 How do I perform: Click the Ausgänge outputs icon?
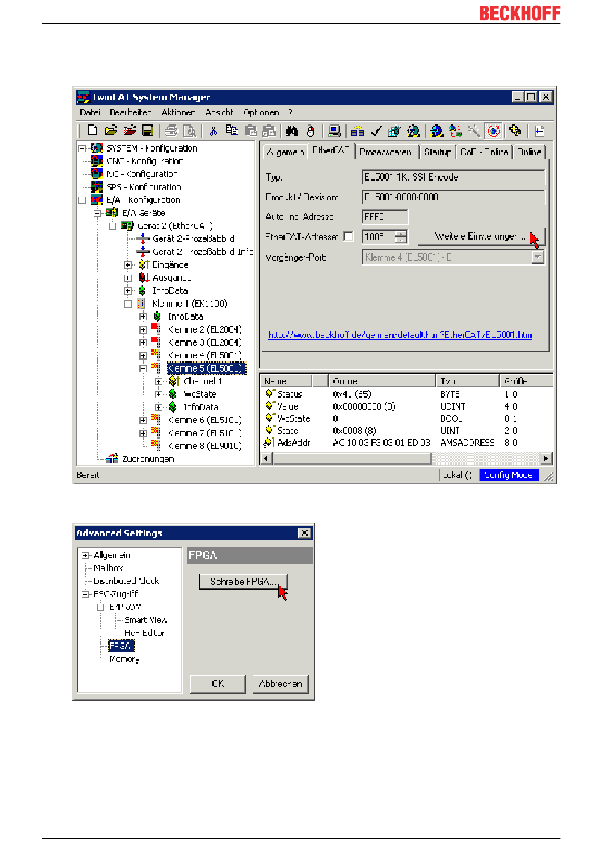(143, 278)
